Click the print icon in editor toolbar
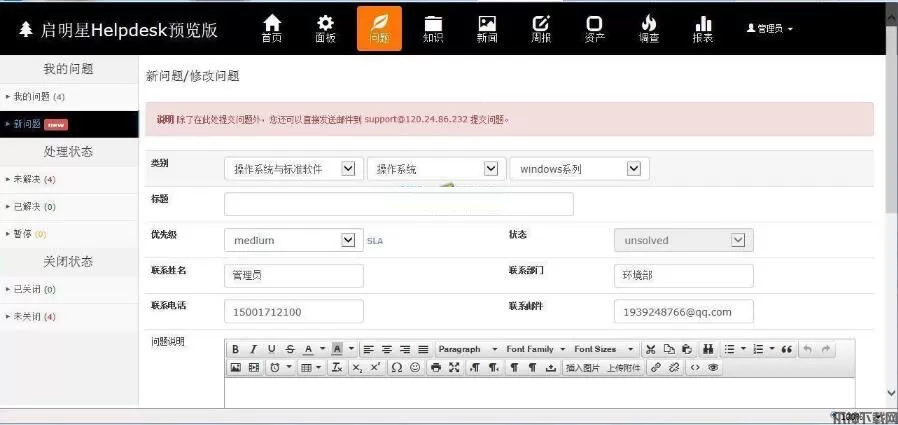Screen dimensions: 898x425 (x=435, y=368)
